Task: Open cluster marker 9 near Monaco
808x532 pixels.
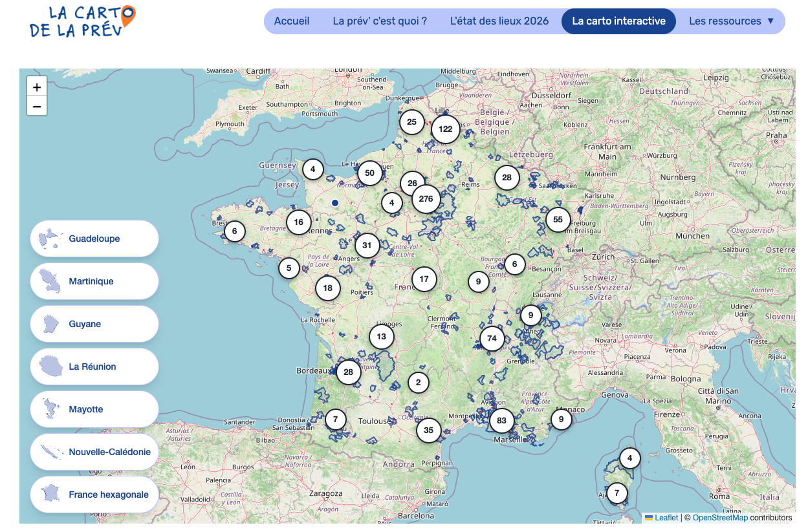Action: tap(561, 420)
